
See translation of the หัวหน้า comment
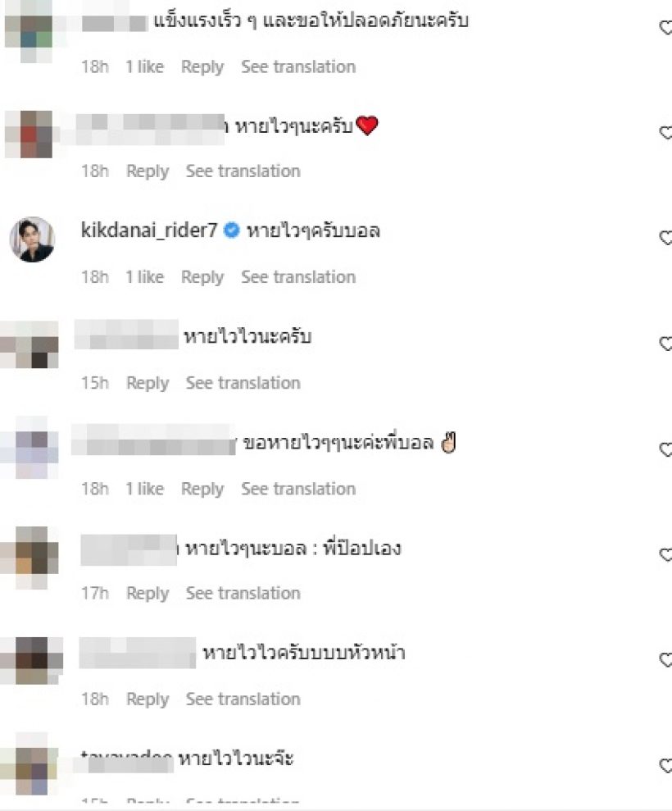[243, 699]
